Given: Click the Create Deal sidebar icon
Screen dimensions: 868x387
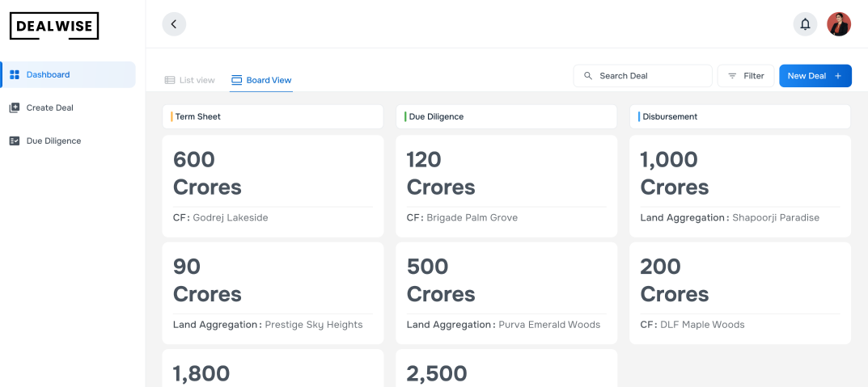Looking at the screenshot, I should coord(14,107).
